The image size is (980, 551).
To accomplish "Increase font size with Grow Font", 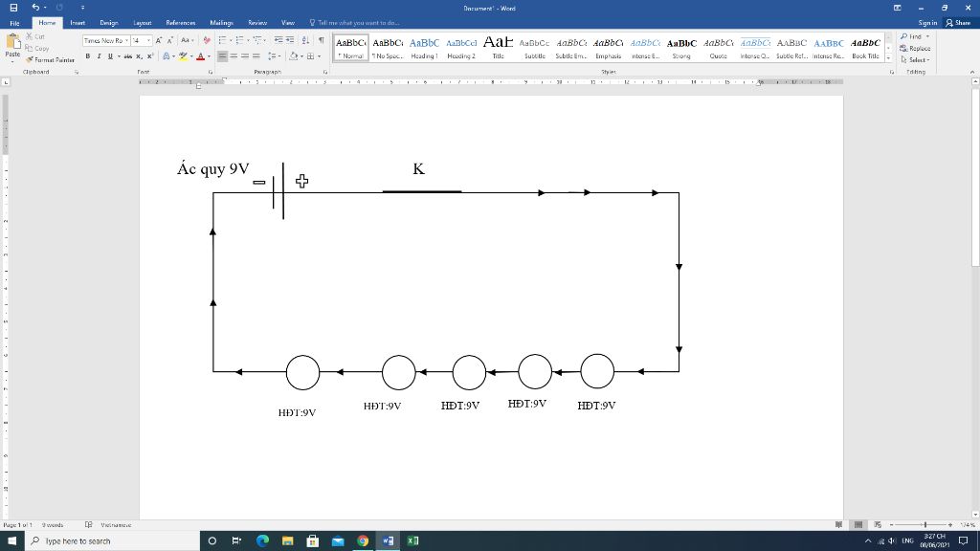I will point(159,40).
